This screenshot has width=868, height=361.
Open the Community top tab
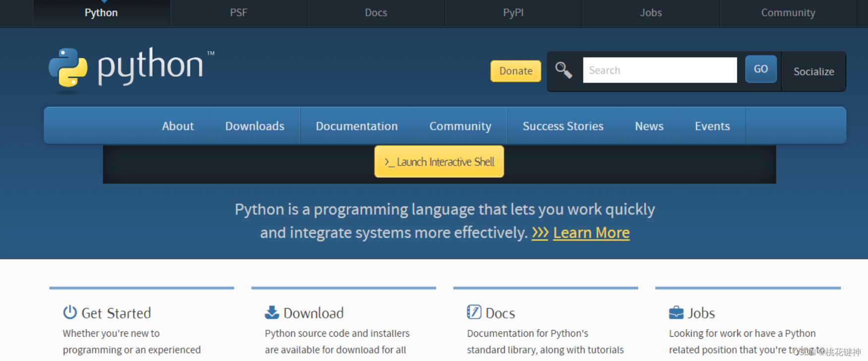788,13
